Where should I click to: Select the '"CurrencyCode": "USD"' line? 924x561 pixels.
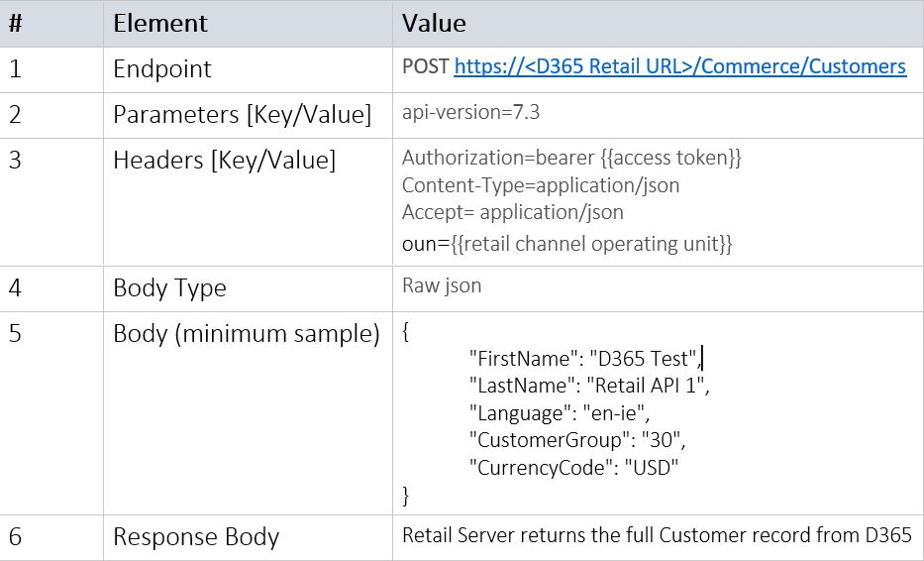574,467
